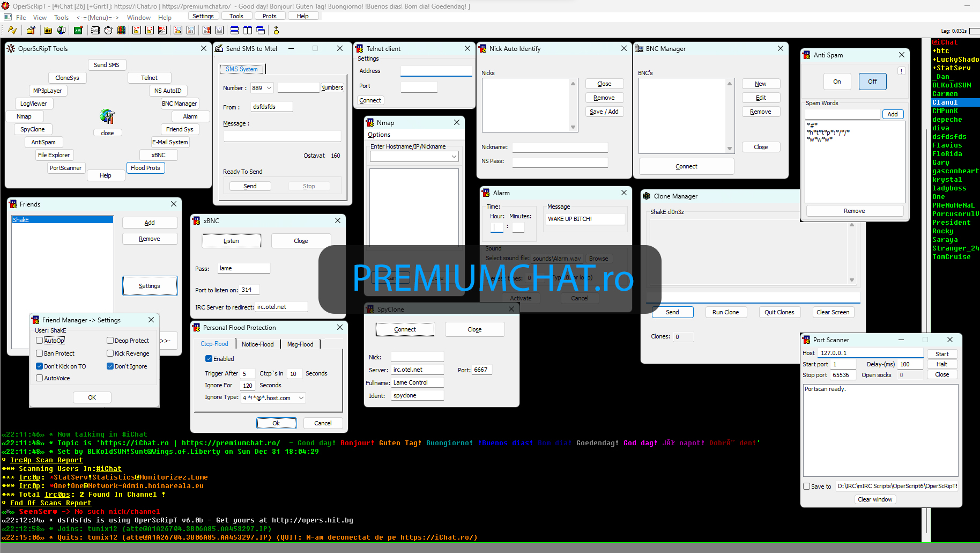Viewport: 980px width, 553px height.
Task: Click the Prots button in top bar
Action: point(270,16)
